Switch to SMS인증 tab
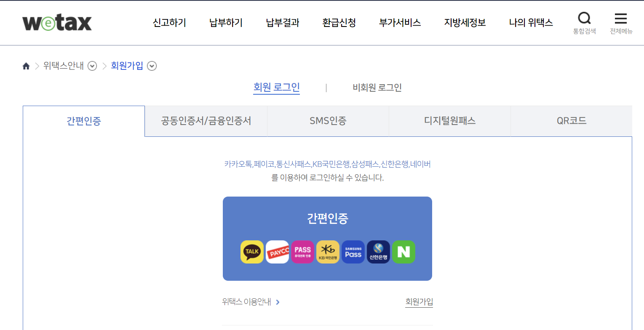644x330 pixels. 328,121
